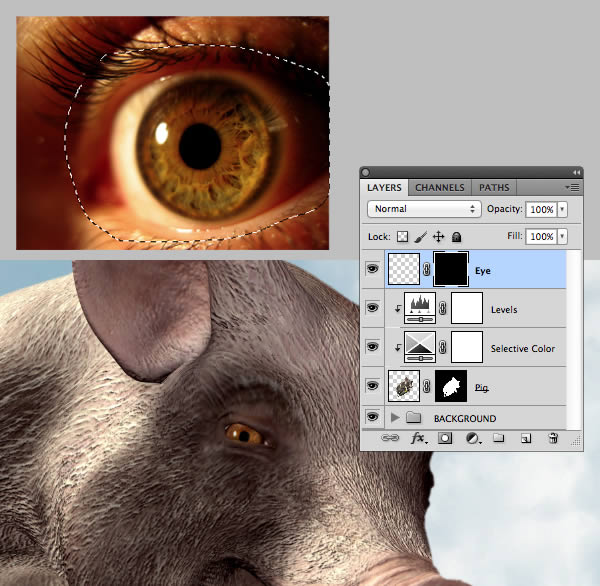This screenshot has width=600, height=586.
Task: Click the Fill label
Action: pos(514,236)
